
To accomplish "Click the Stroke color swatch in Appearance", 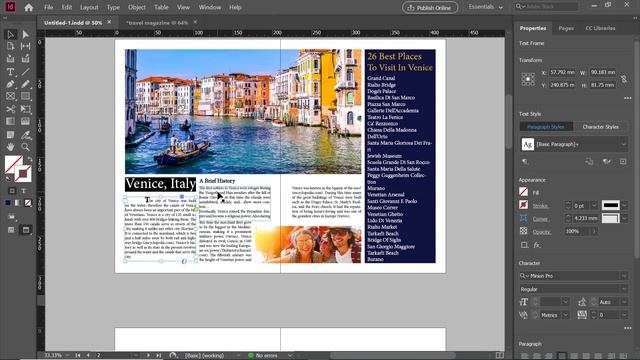I will [x=524, y=205].
